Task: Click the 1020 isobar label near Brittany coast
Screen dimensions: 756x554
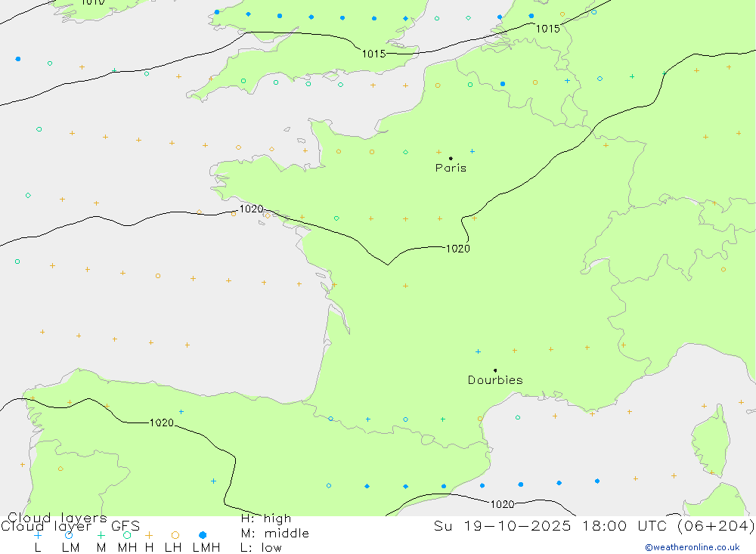Action: (251, 209)
